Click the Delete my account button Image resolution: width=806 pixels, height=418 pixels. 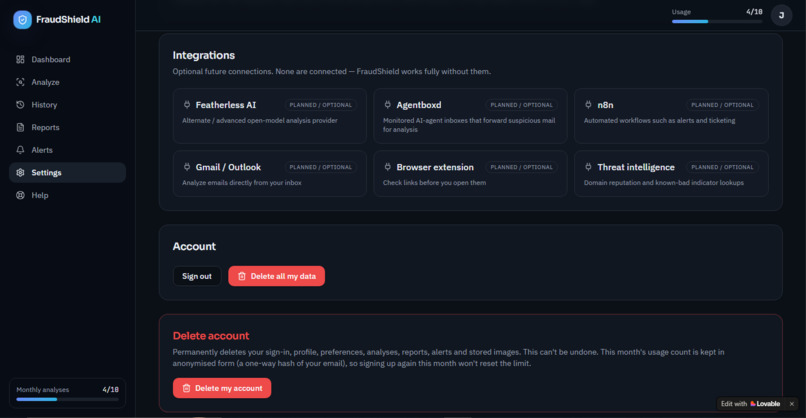point(222,388)
